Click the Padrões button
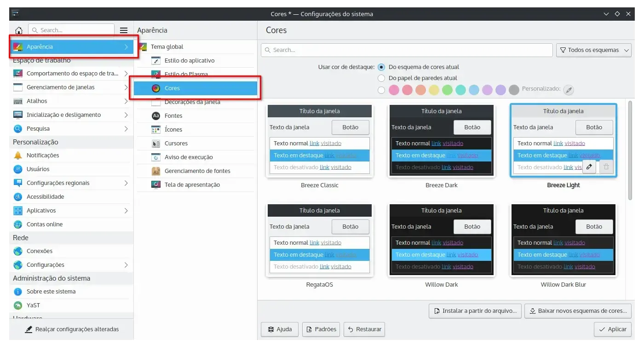Screen dimensions: 644x351 coord(321,329)
